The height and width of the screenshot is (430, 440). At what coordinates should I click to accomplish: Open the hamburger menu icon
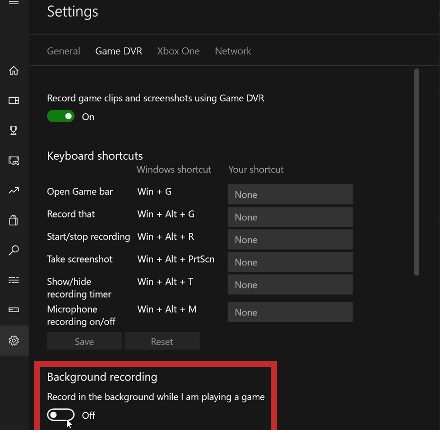point(14,3)
